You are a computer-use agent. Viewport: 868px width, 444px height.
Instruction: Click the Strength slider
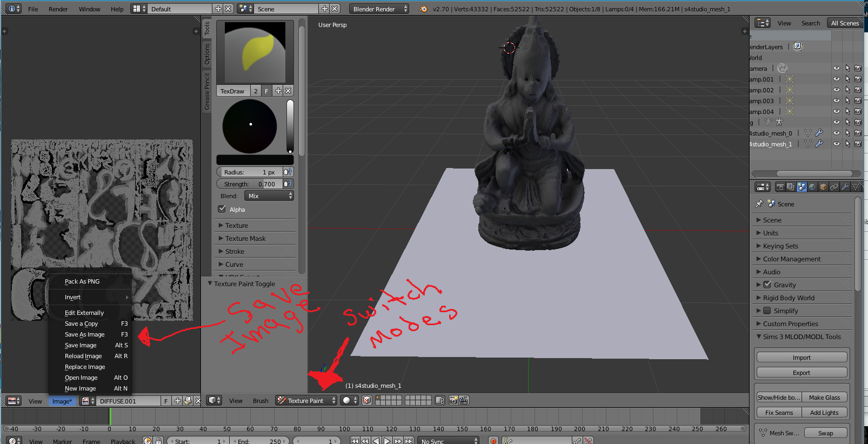pos(250,184)
